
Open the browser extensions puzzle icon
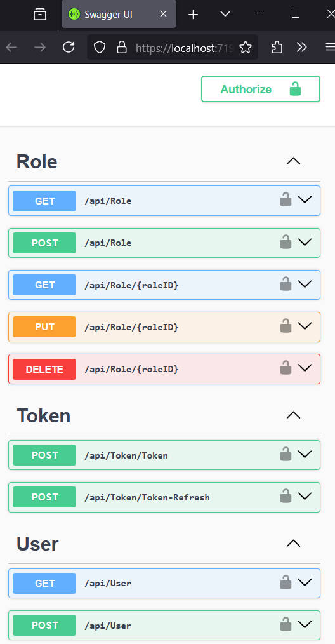(x=277, y=48)
